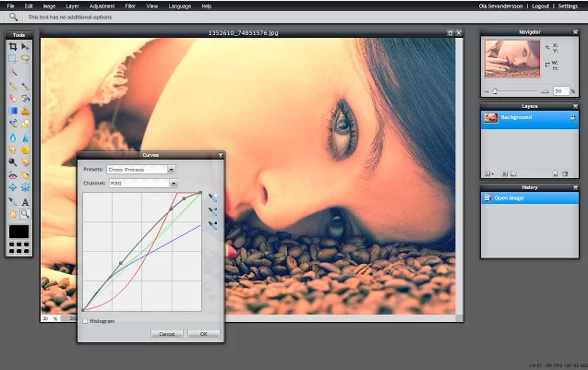
Task: Select the Gradient tool
Action: tap(13, 110)
